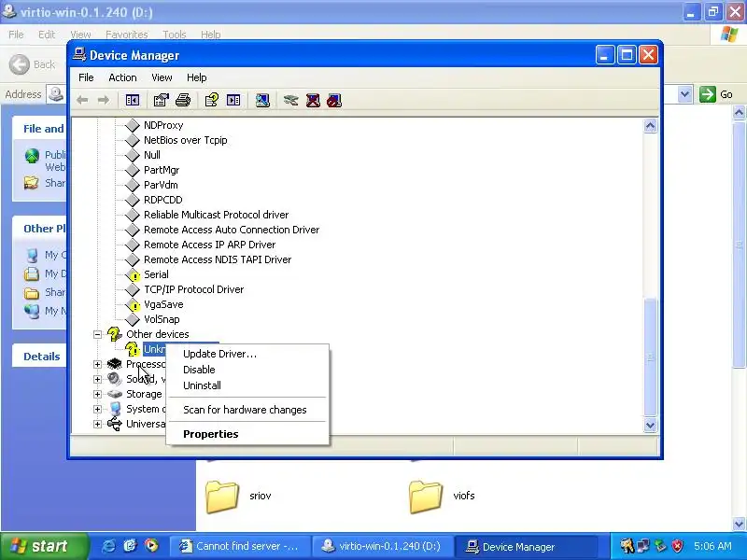Click the Back arrow in Device Manager toolbar
Screen dimensions: 747x560
[x=82, y=100]
